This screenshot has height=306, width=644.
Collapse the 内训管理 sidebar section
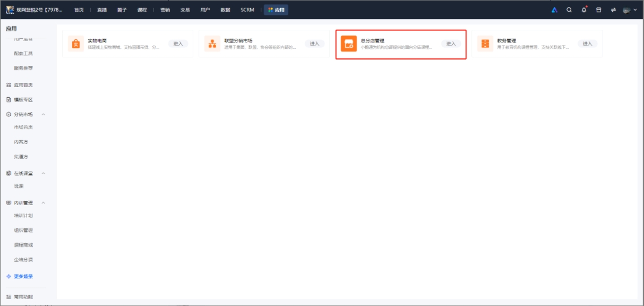44,203
